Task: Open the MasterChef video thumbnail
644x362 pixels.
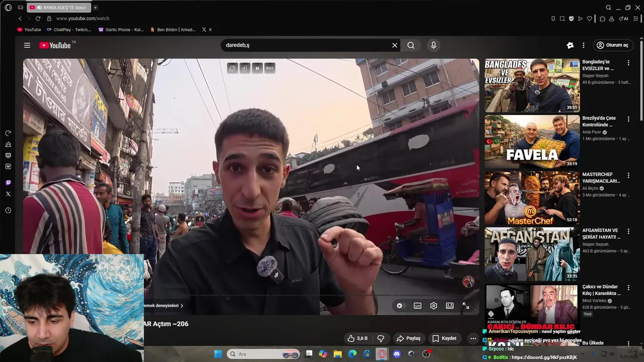Action: click(x=532, y=198)
